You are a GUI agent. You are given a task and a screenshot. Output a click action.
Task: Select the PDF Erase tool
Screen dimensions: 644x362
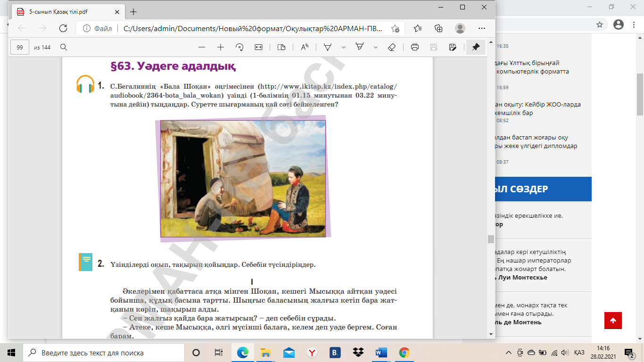pyautogui.click(x=391, y=47)
